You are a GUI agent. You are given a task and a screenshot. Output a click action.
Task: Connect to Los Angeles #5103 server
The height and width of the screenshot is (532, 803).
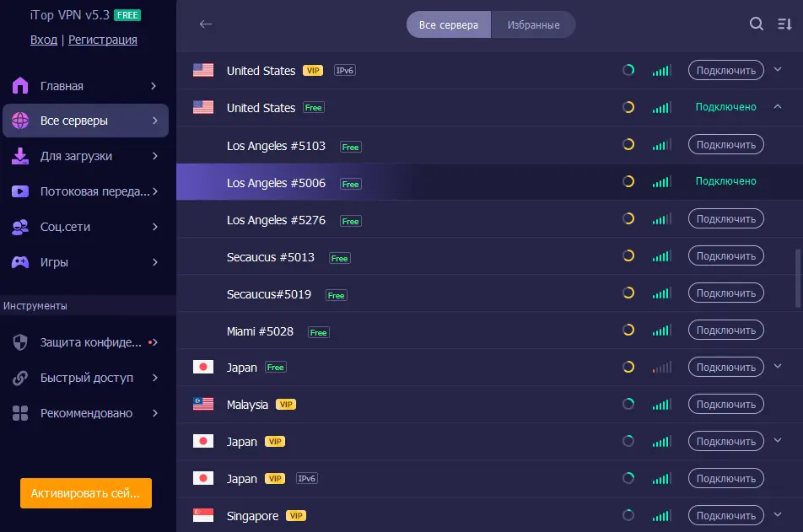[x=725, y=145]
